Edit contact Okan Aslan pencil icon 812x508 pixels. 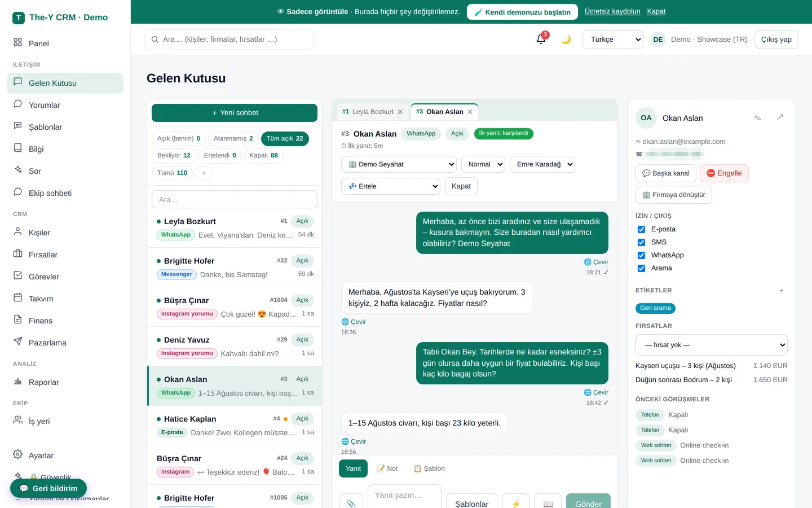(x=758, y=118)
